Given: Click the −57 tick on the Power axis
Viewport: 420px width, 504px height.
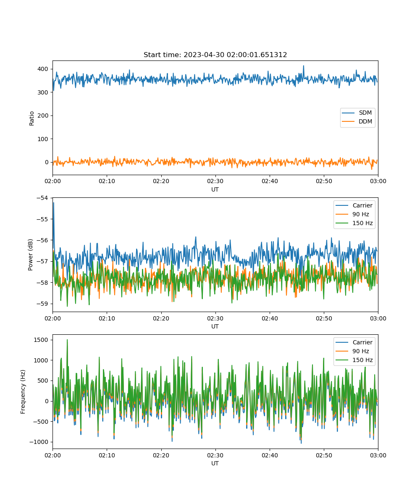Looking at the screenshot, I should click(43, 261).
